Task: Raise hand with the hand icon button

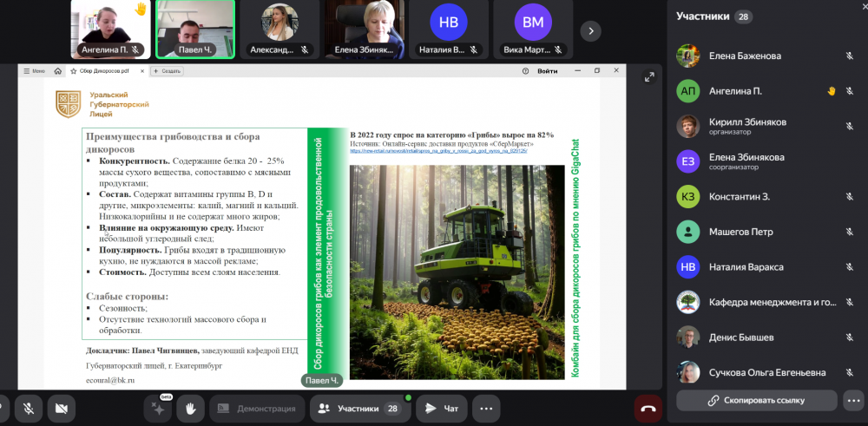Action: 191,408
